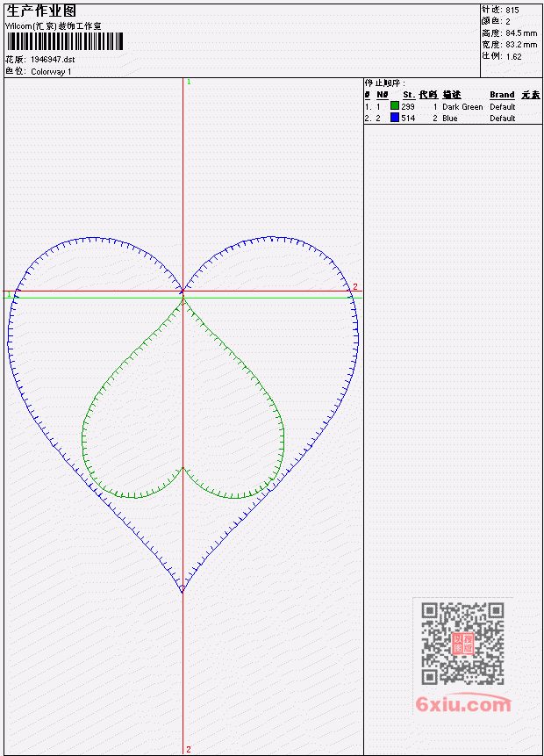Click the 'Brand' column header
The height and width of the screenshot is (756, 544).
(502, 95)
